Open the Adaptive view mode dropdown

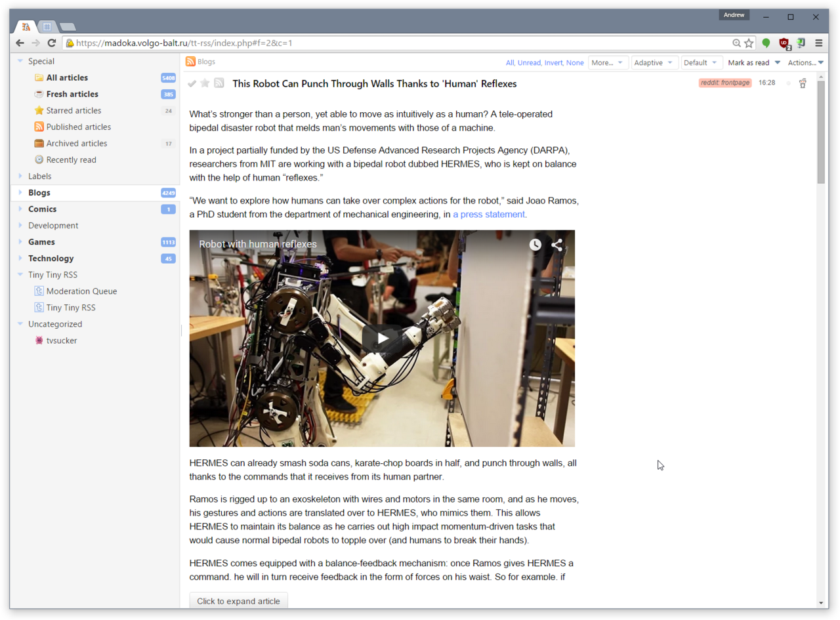[x=654, y=62]
